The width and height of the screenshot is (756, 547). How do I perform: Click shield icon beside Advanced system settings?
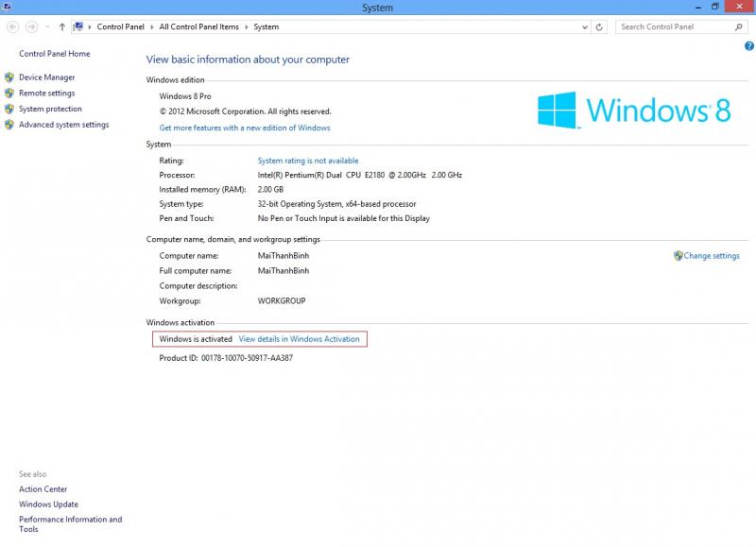coord(9,125)
